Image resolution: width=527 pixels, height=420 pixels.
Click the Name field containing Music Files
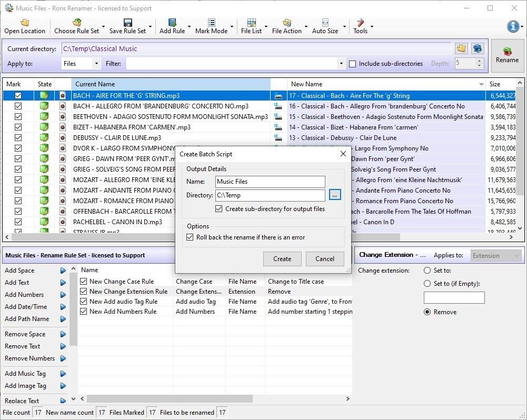(270, 182)
